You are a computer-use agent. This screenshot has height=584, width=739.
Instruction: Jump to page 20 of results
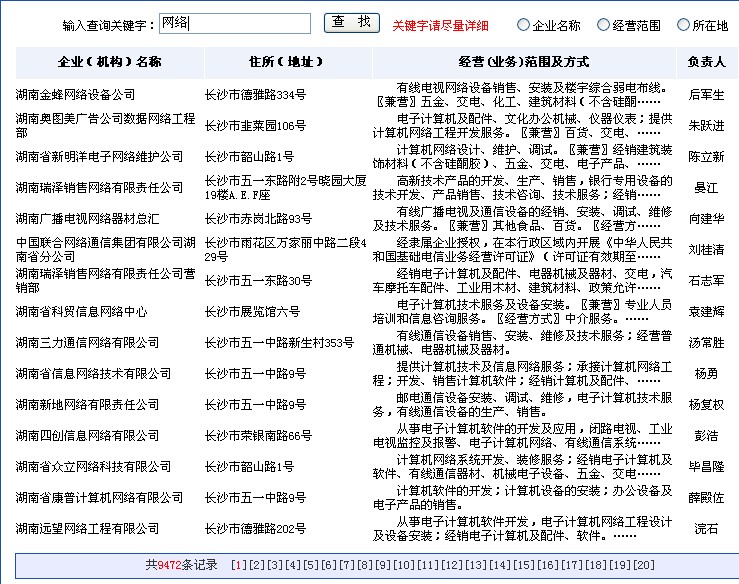pyautogui.click(x=645, y=565)
